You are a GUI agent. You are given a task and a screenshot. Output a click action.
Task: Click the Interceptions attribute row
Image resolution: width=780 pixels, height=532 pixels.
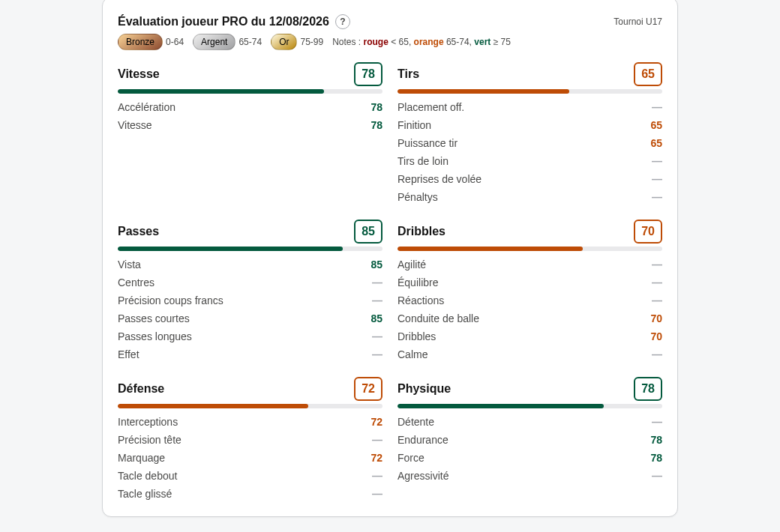pyautogui.click(x=250, y=422)
